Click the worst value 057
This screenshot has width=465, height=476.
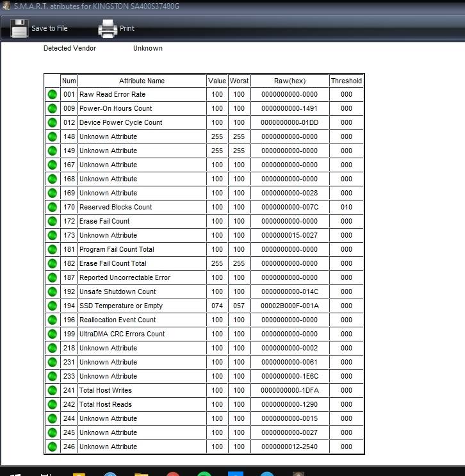tap(239, 306)
